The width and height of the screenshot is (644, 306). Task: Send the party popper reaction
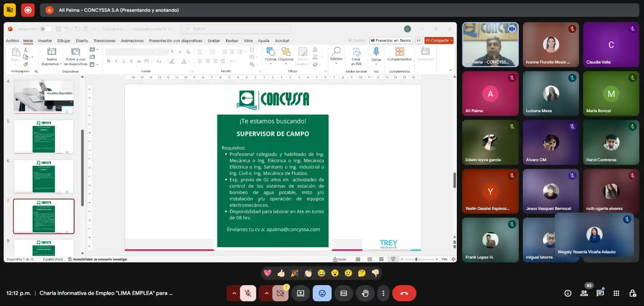coord(295,273)
